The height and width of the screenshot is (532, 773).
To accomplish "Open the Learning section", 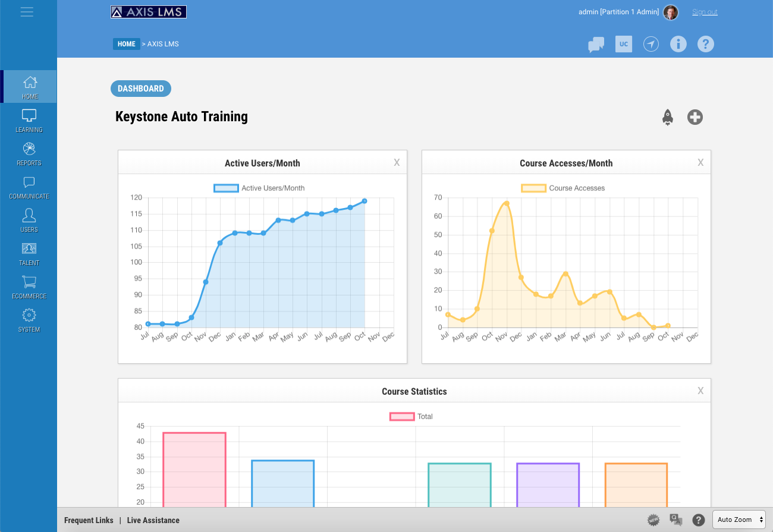I will point(29,120).
